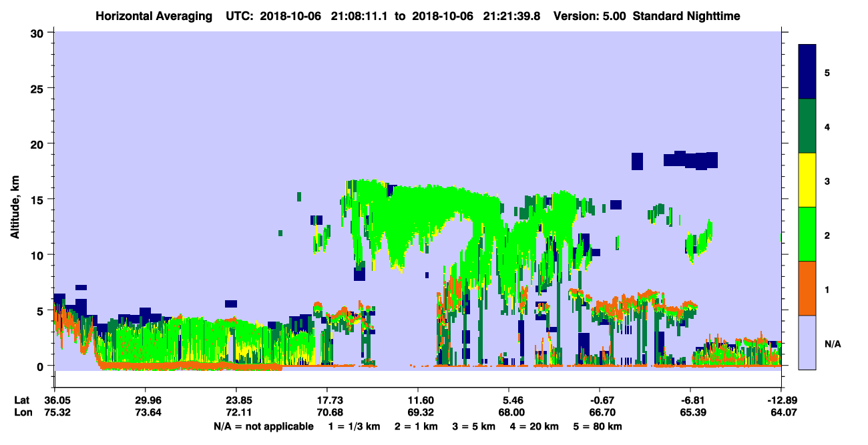Click the 0 km altitude tick label

point(41,366)
